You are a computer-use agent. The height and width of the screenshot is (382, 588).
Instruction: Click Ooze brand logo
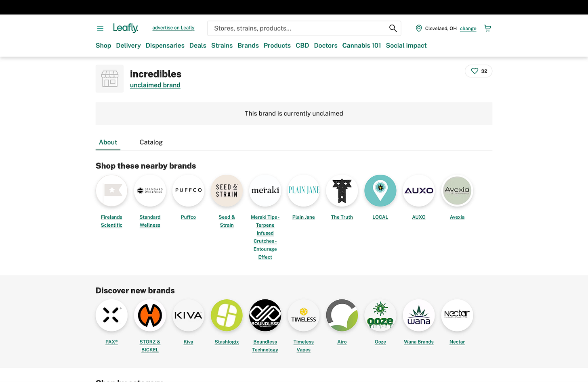[x=380, y=315]
